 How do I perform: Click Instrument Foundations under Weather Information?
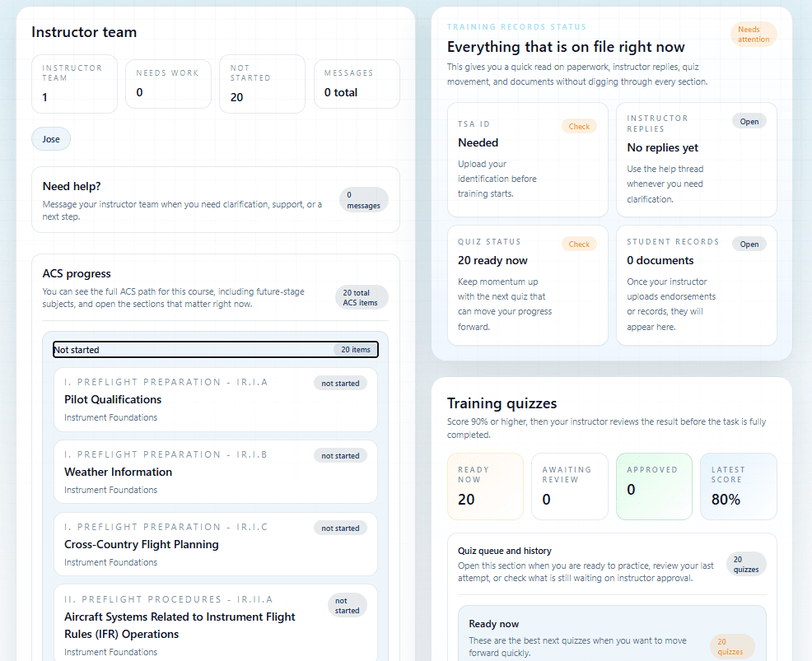111,490
